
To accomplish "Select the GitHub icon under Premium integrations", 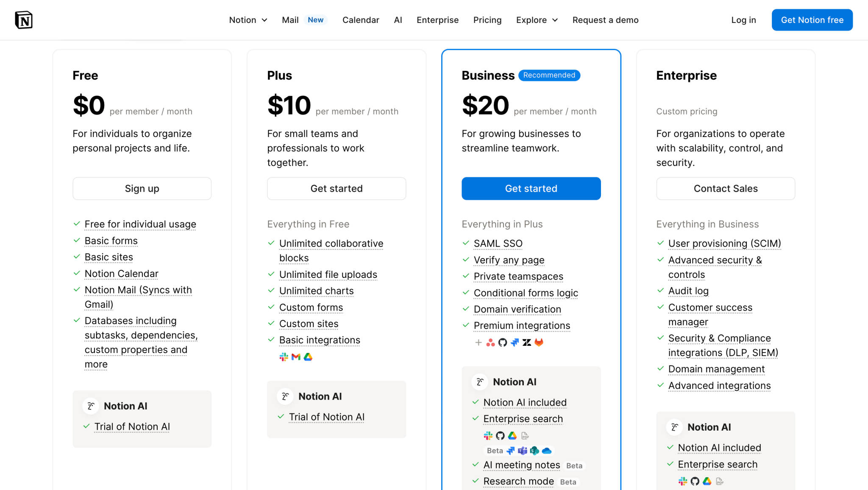I will tap(502, 342).
